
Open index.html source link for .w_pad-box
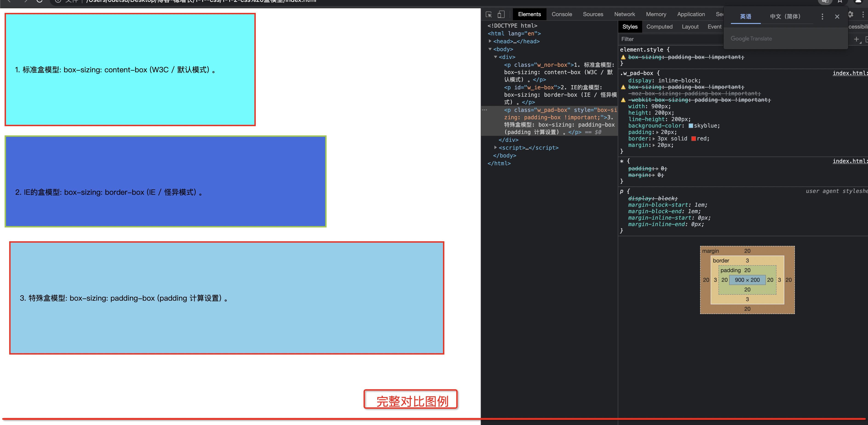850,73
